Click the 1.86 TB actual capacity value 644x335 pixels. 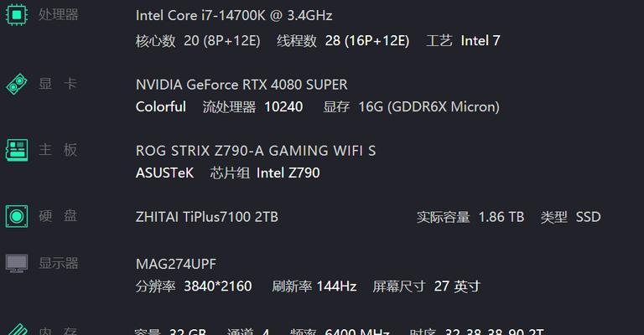click(x=501, y=217)
